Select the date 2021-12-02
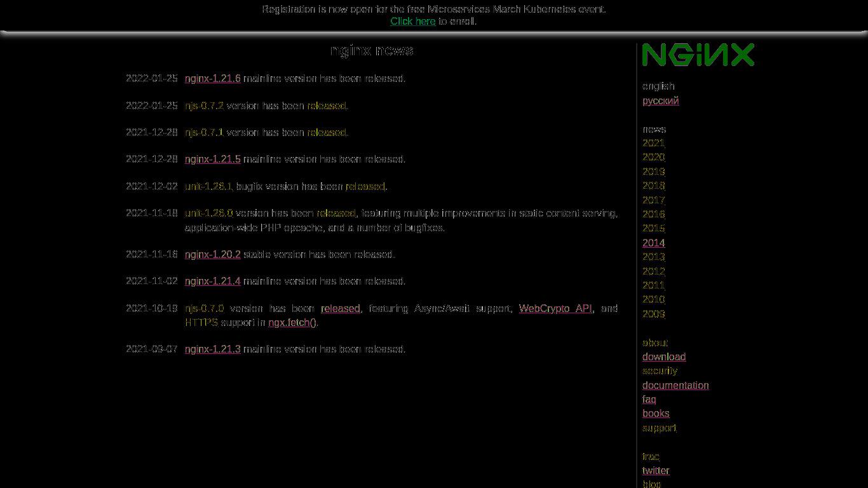The image size is (868, 488). (x=152, y=187)
